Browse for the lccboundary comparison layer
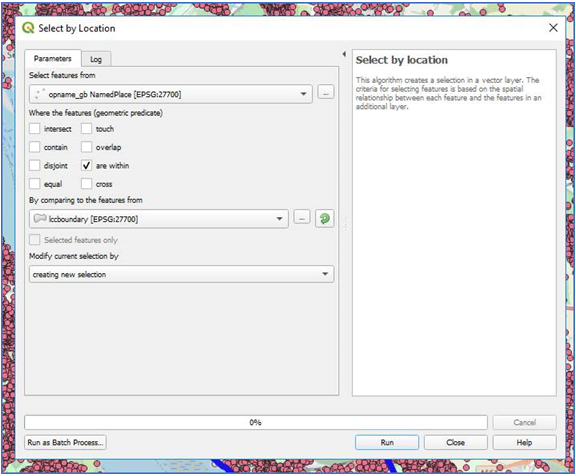 point(302,218)
